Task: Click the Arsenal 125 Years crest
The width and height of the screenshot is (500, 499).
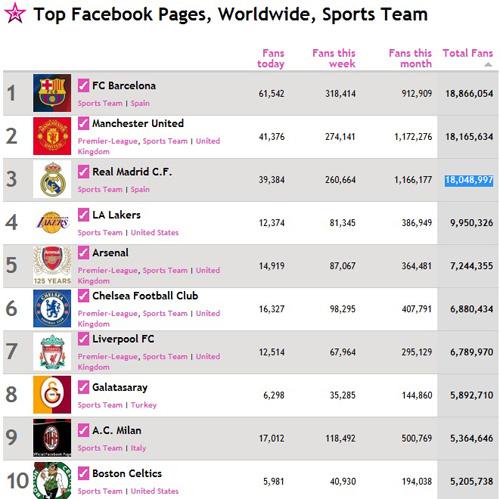Action: point(52,265)
